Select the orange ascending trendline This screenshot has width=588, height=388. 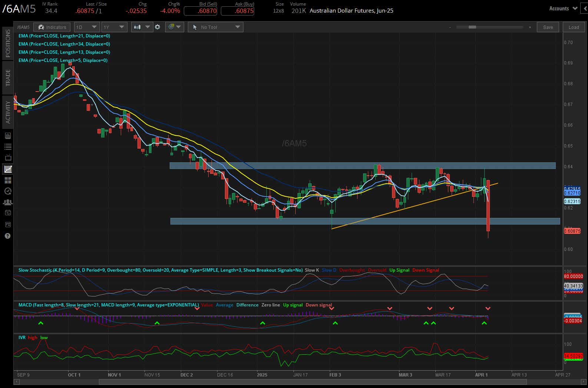[415, 206]
